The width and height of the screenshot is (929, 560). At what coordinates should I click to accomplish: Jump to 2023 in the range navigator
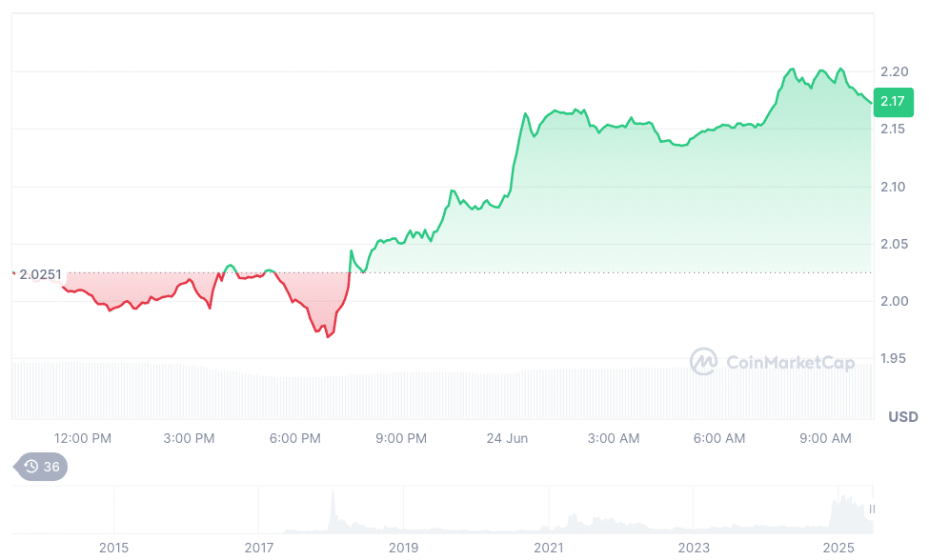[694, 548]
